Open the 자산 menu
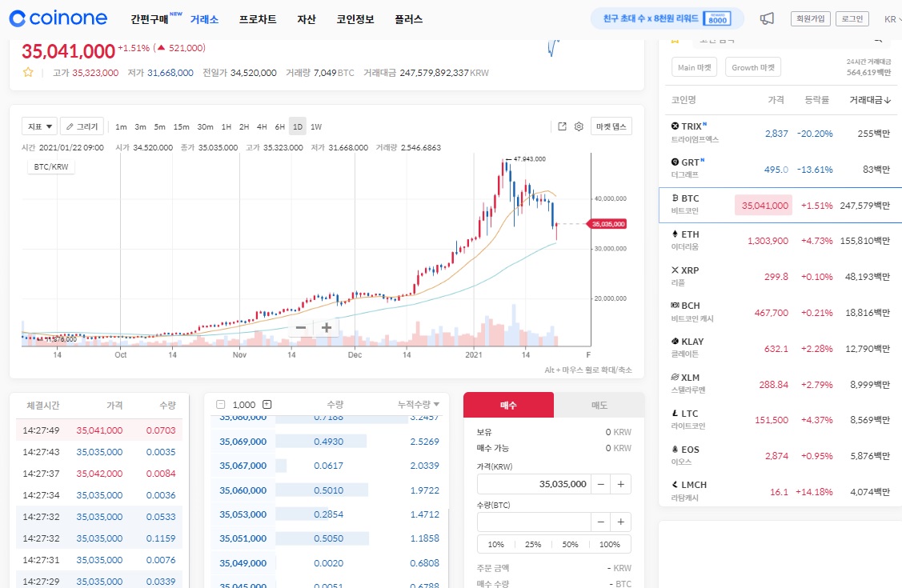Image resolution: width=902 pixels, height=588 pixels. [x=306, y=19]
